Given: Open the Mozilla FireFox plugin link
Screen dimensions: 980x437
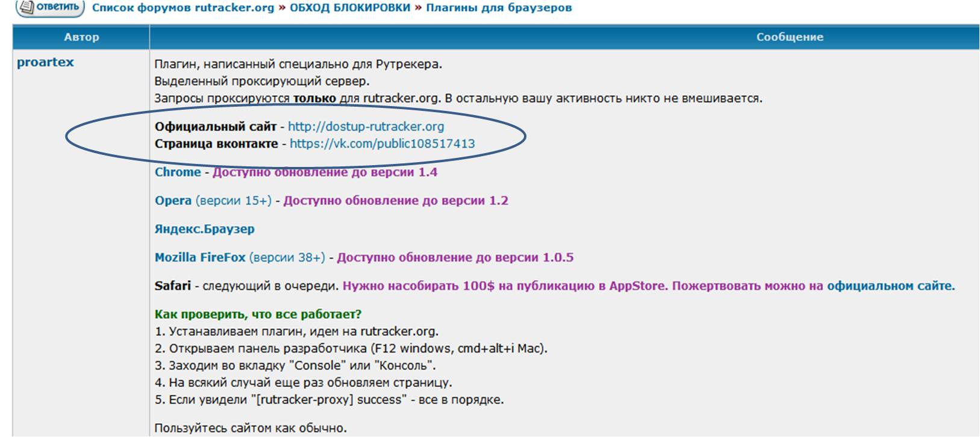Looking at the screenshot, I should tap(200, 257).
